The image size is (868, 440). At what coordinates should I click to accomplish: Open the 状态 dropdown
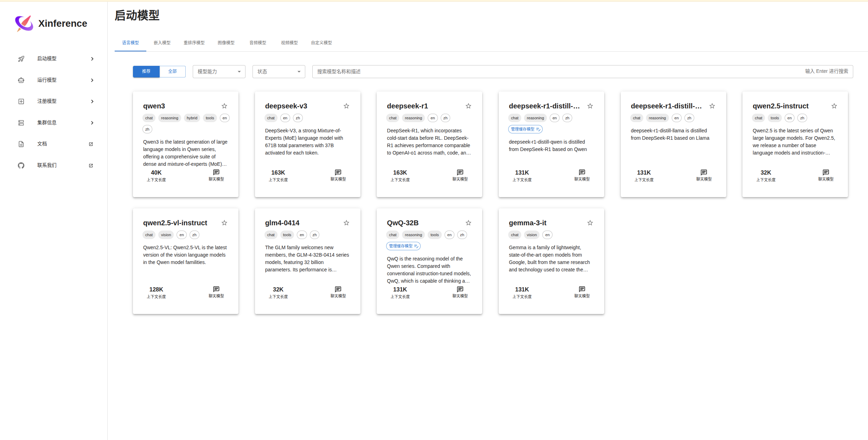(279, 71)
